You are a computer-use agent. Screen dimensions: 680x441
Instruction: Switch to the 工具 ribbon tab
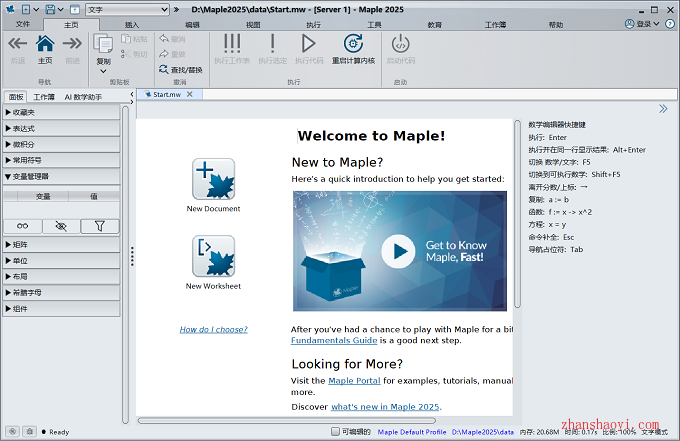coord(374,25)
